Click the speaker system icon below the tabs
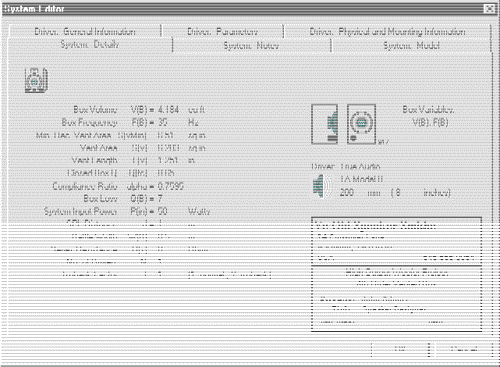Image resolution: width=500 pixels, height=367 pixels. [x=36, y=80]
